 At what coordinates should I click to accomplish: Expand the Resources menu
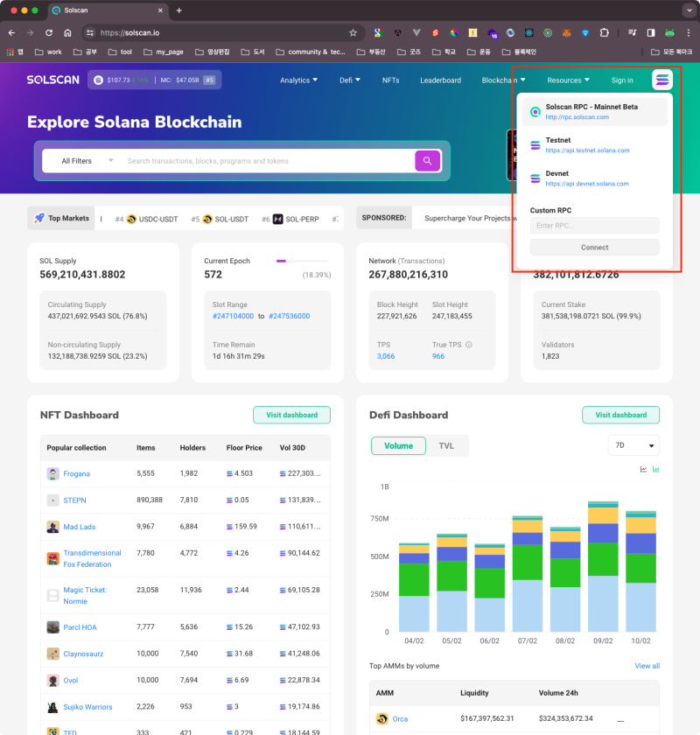pos(568,80)
